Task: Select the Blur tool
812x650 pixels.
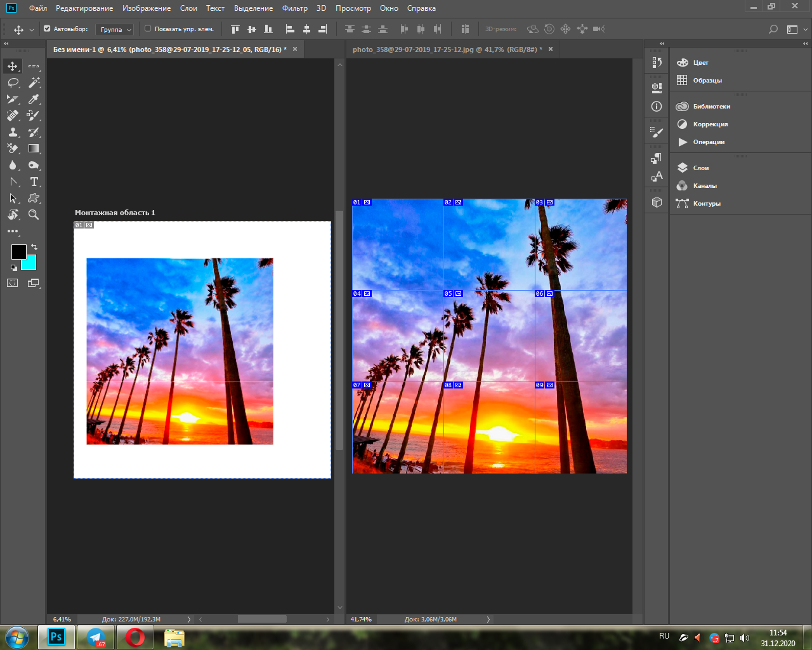Action: [x=13, y=165]
